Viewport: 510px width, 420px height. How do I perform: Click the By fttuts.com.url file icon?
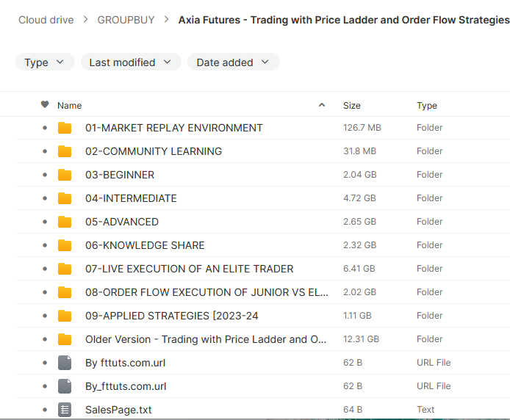(x=65, y=363)
